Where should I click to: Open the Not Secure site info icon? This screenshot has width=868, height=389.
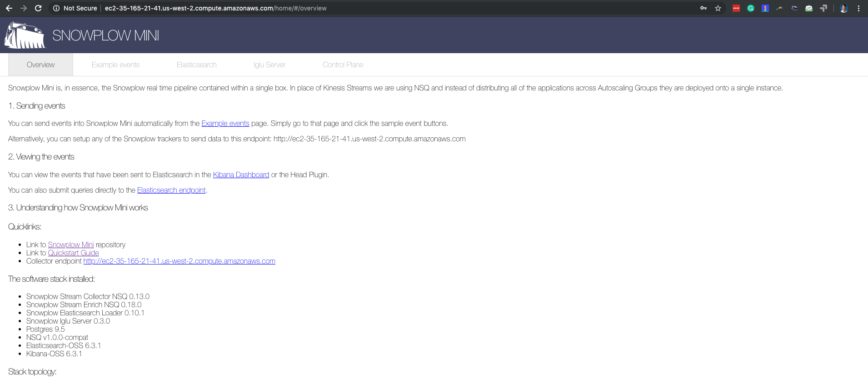56,8
